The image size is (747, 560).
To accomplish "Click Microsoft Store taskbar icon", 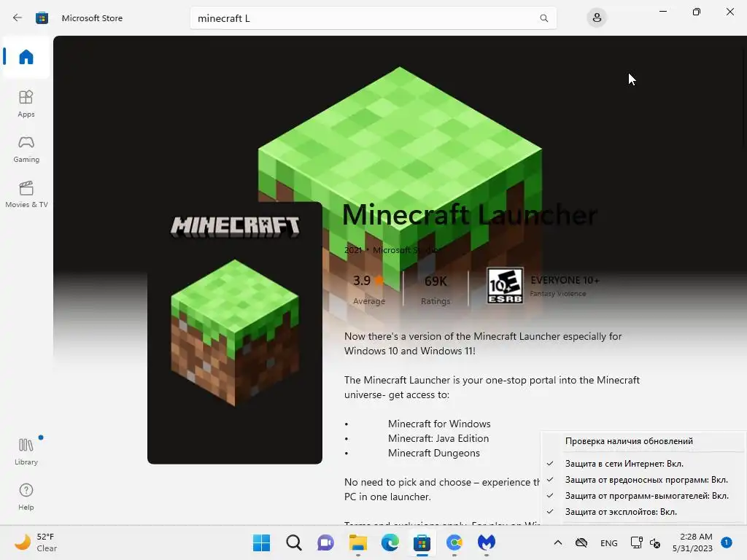I will pyautogui.click(x=422, y=542).
